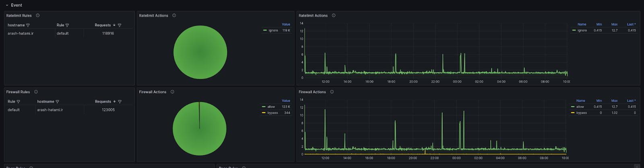Select arash-hatami.ir cell in Ratelimit Rules
This screenshot has height=168, width=644.
pyautogui.click(x=21, y=33)
